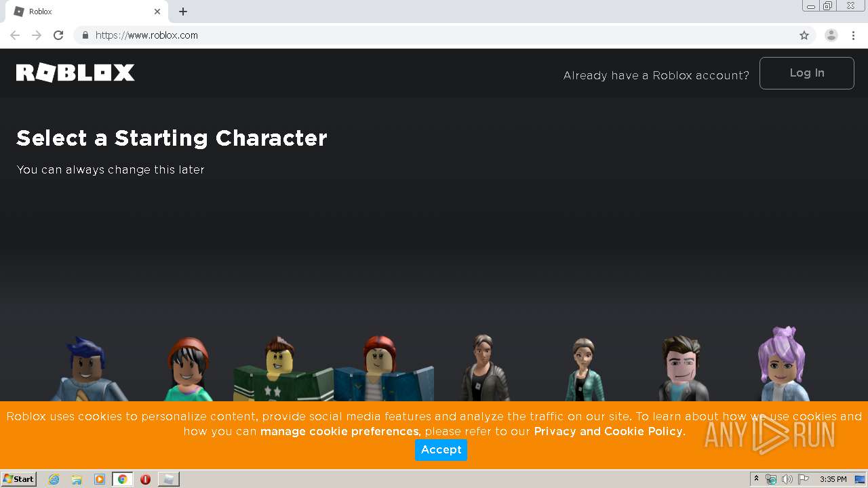Open Privacy and Cookie Policy link

(608, 432)
